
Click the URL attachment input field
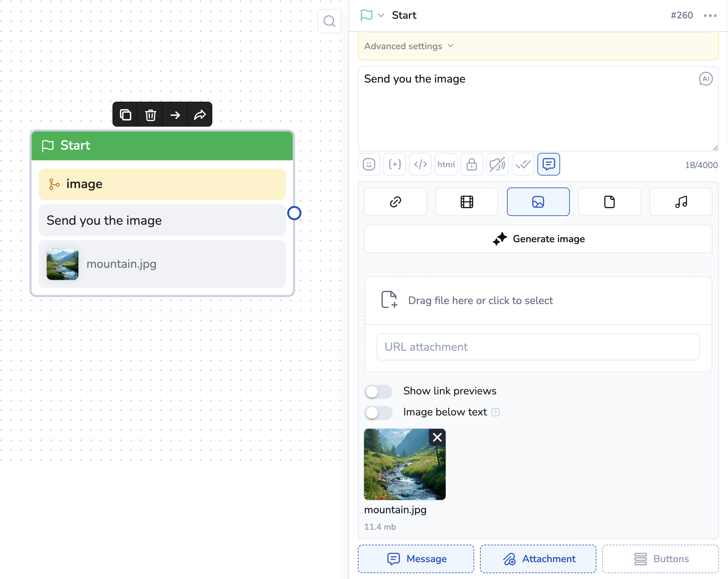click(x=538, y=347)
